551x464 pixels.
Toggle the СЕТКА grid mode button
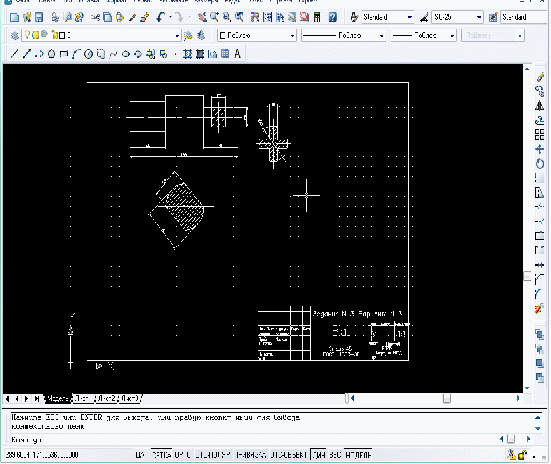[161, 455]
